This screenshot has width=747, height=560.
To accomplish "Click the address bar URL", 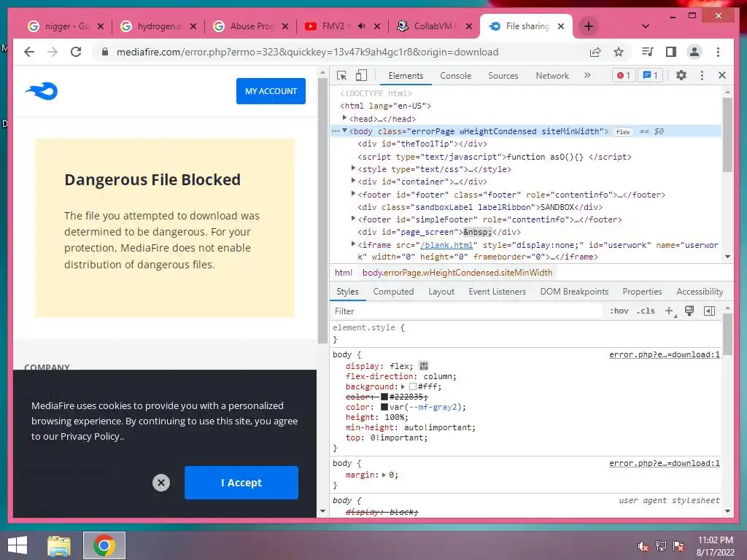I will [307, 52].
